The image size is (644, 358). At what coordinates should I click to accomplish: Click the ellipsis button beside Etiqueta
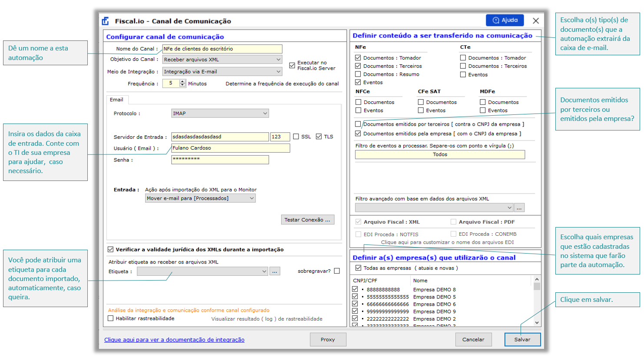(275, 271)
